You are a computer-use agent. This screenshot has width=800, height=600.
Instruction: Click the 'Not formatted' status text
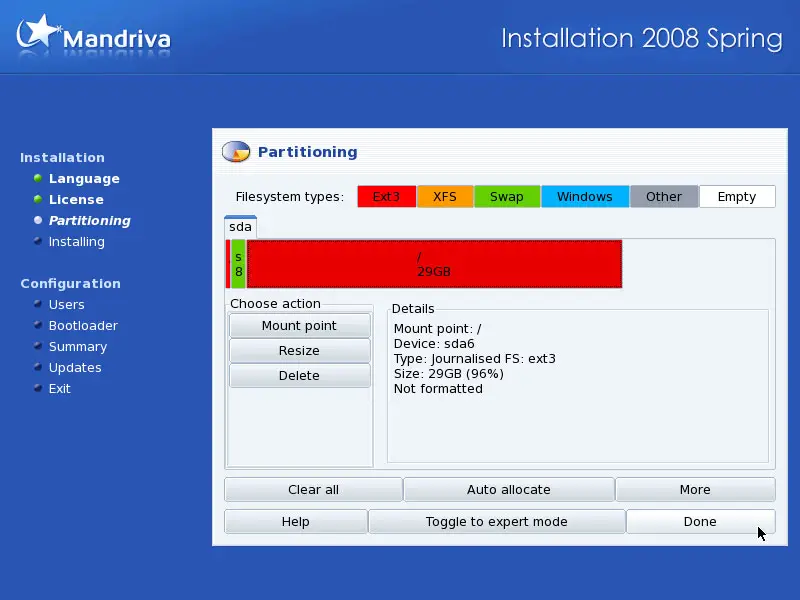pos(438,389)
